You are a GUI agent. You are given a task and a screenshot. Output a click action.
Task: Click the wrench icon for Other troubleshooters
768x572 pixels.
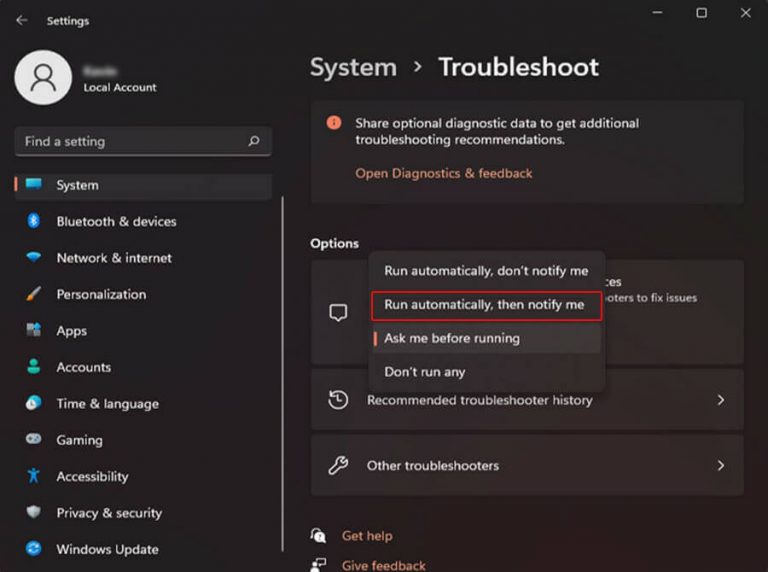coord(338,465)
